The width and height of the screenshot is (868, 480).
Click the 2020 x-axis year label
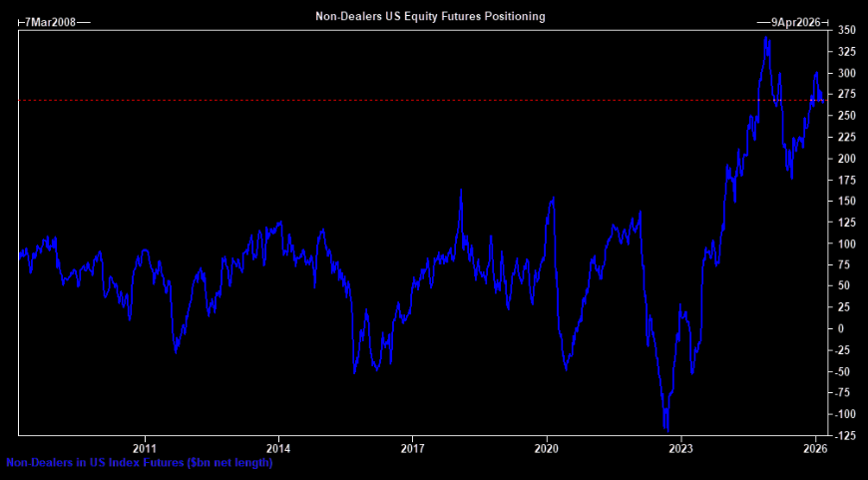coord(547,448)
